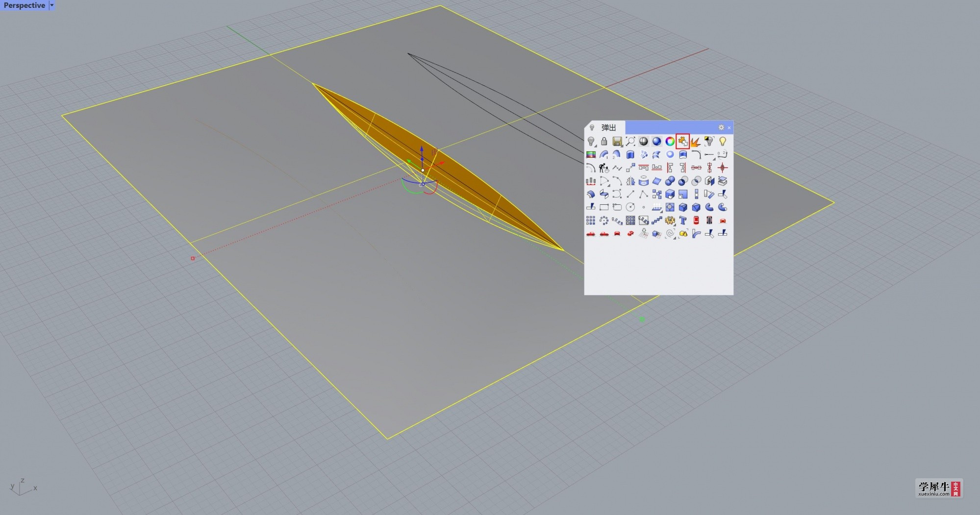The width and height of the screenshot is (980, 515).
Task: Click the Mirror tool icon
Action: (x=630, y=181)
